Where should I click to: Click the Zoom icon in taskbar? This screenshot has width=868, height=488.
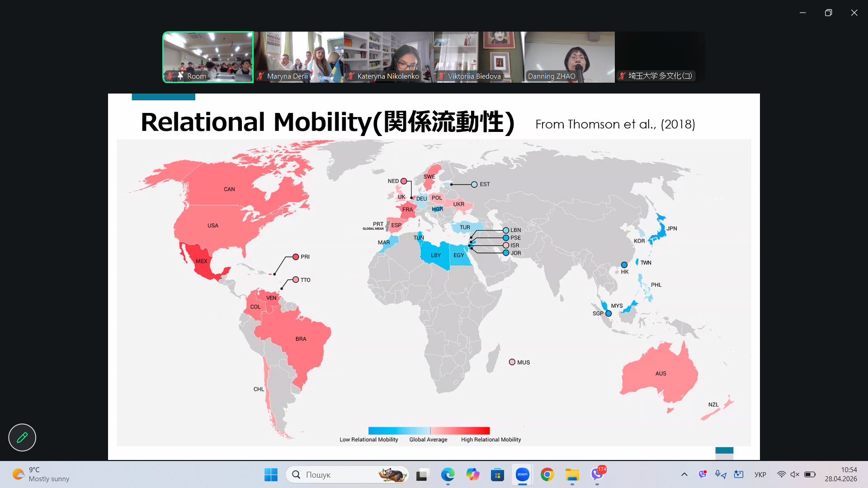tap(522, 474)
